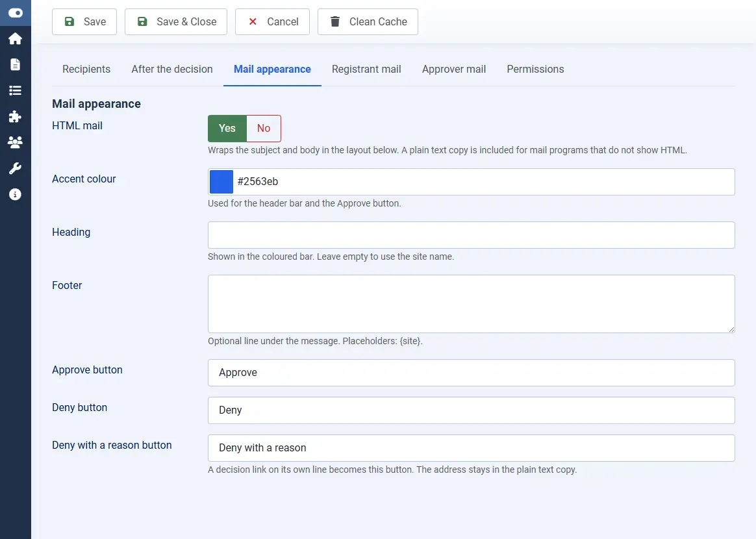Click the 'Mail appearance' section heading
756x539 pixels.
96,104
